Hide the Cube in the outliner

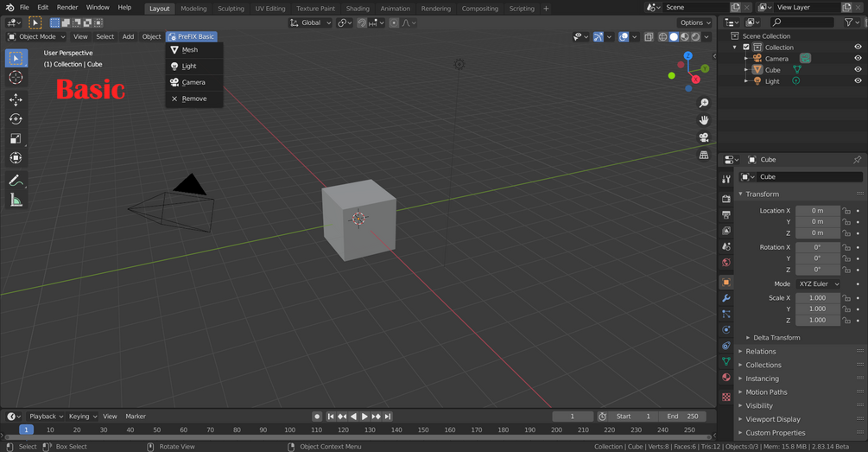(858, 69)
